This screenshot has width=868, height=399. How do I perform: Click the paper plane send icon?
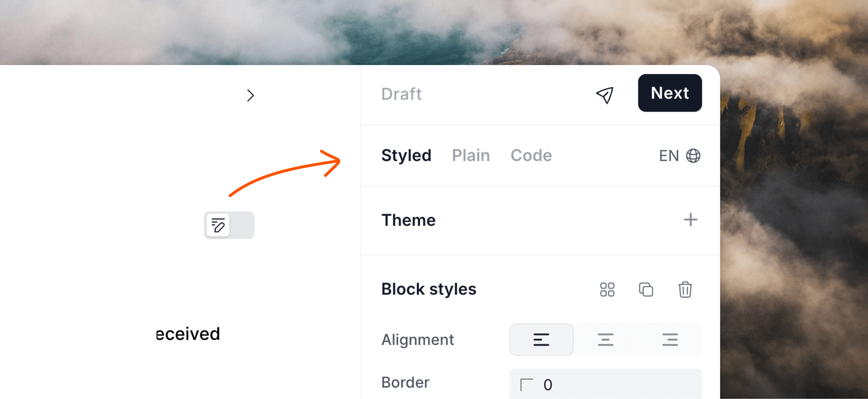pos(605,95)
